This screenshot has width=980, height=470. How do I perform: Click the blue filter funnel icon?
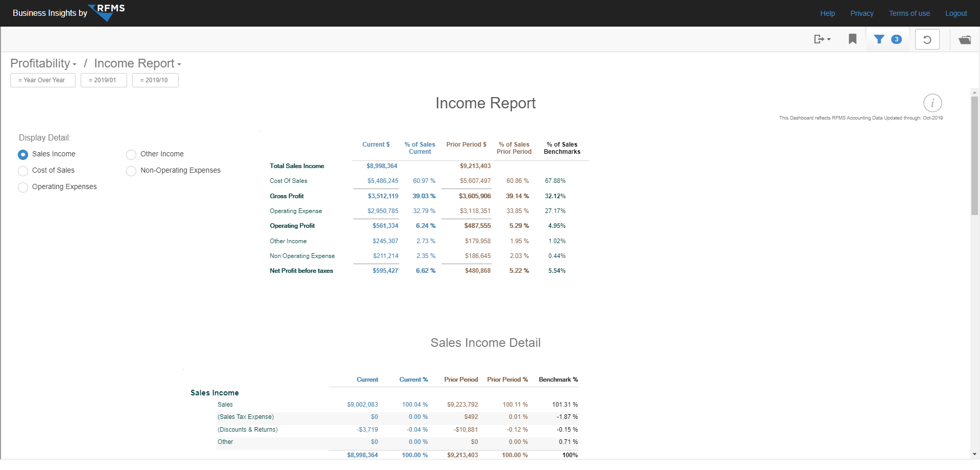click(x=879, y=39)
